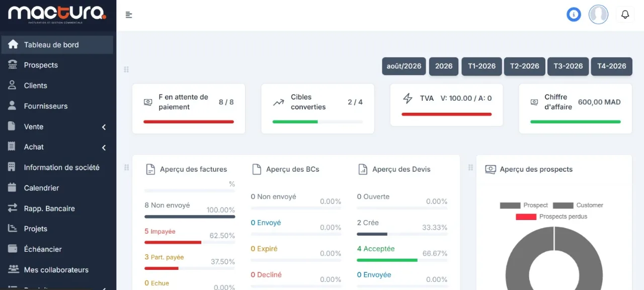Click the green Chiffre d'affaire progress bar
Screen dimensions: 644x290
pyautogui.click(x=576, y=121)
